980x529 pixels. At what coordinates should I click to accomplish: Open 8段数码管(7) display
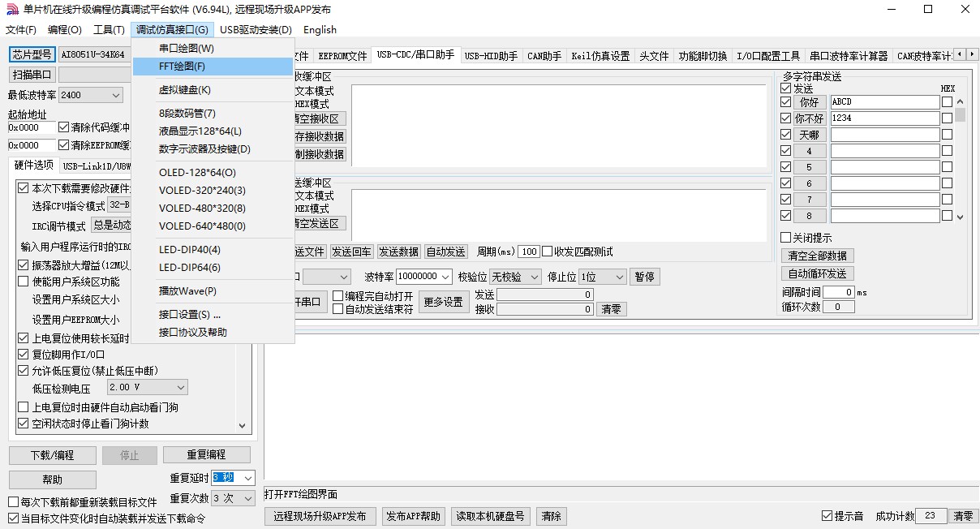[x=213, y=114]
